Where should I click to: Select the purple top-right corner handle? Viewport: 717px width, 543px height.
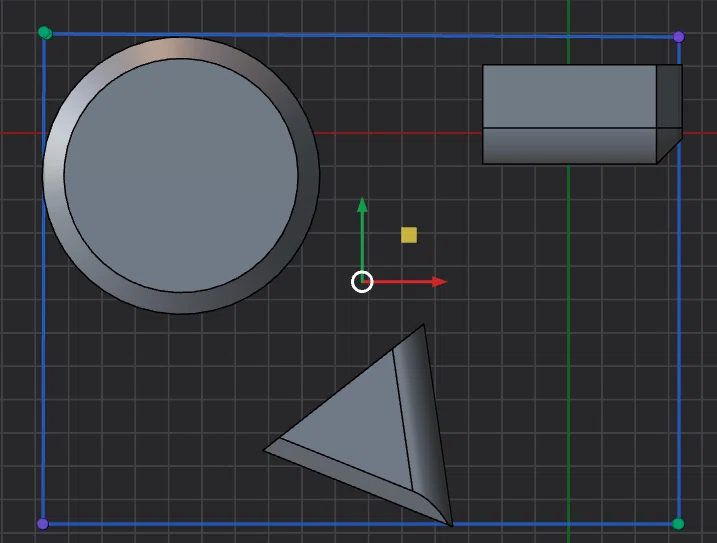679,37
